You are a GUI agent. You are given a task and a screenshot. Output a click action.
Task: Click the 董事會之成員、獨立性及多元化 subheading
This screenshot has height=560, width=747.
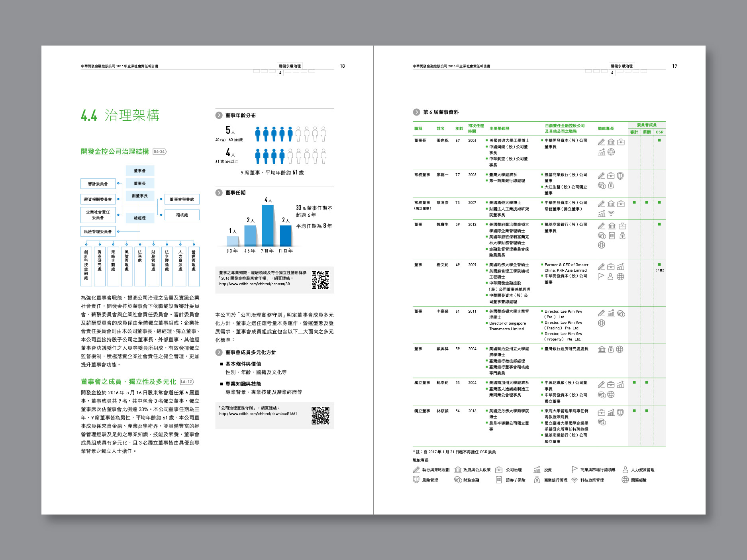tap(129, 382)
